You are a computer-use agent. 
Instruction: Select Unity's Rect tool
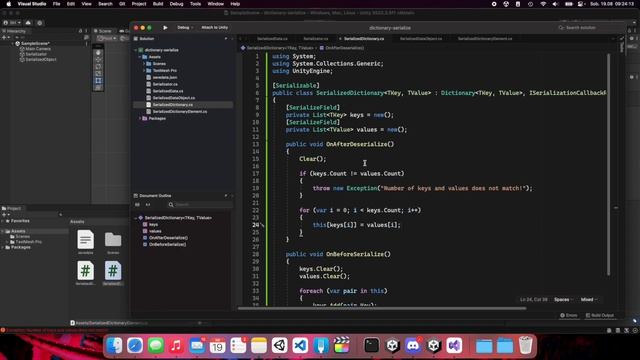98,80
